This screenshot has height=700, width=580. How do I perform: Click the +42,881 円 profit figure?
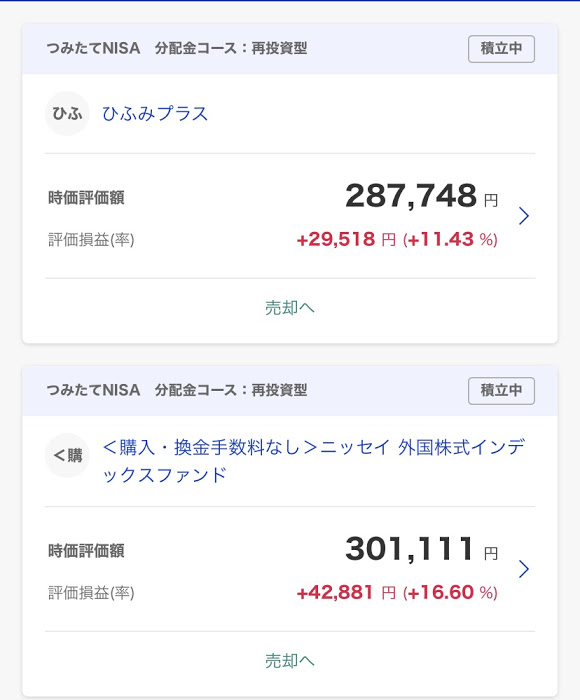tap(346, 592)
